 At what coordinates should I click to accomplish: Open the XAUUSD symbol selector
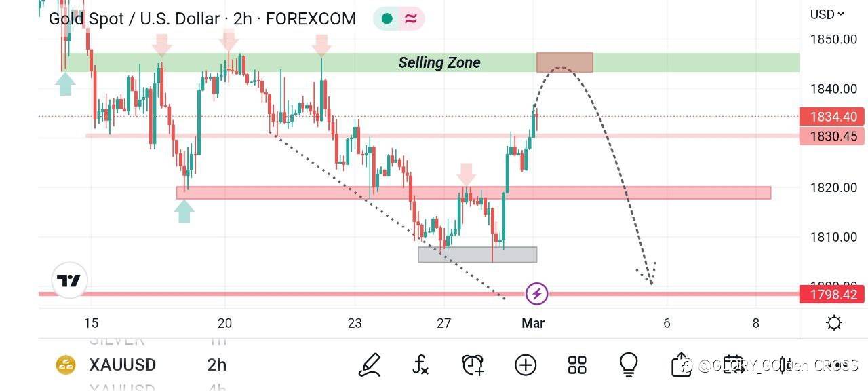[x=122, y=365]
